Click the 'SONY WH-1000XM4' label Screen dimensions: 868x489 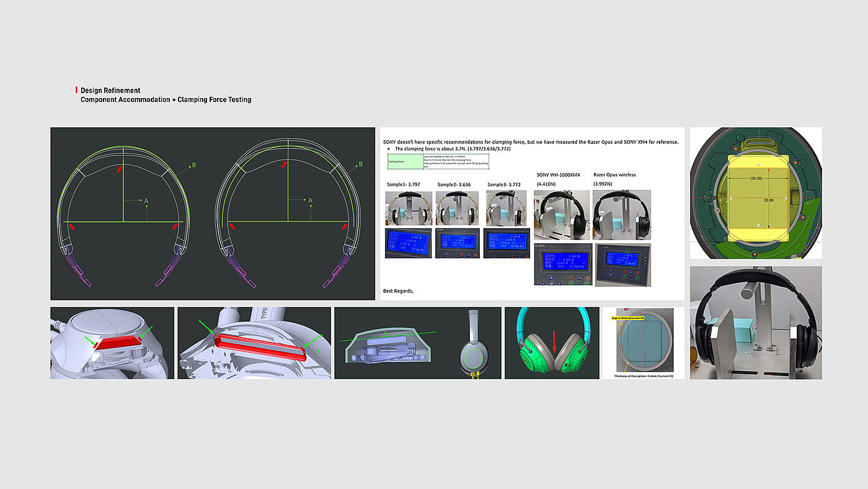(x=558, y=175)
